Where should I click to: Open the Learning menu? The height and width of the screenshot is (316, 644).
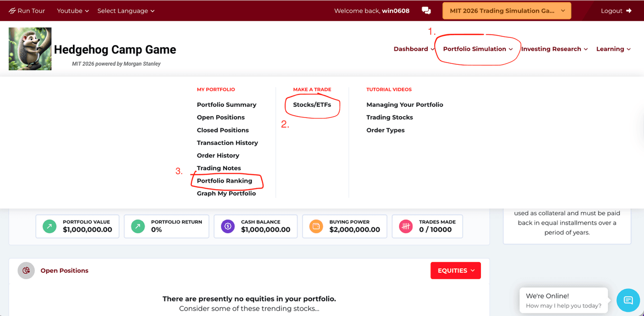613,49
